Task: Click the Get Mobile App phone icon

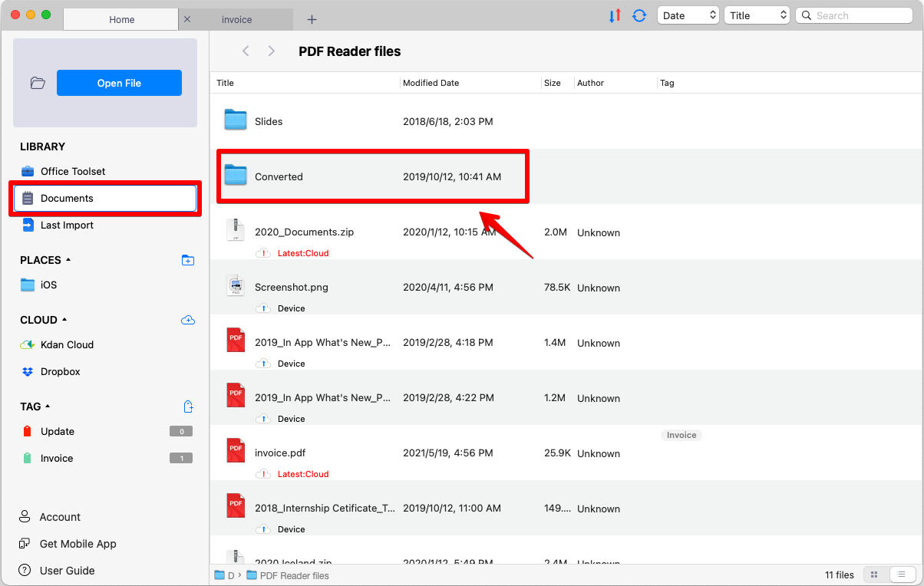Action: (x=25, y=544)
